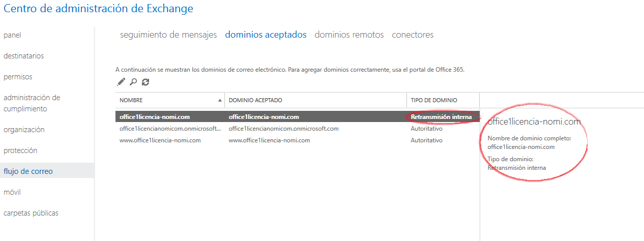
Task: Click Tipo de dominio label in details pane
Action: (x=510, y=159)
